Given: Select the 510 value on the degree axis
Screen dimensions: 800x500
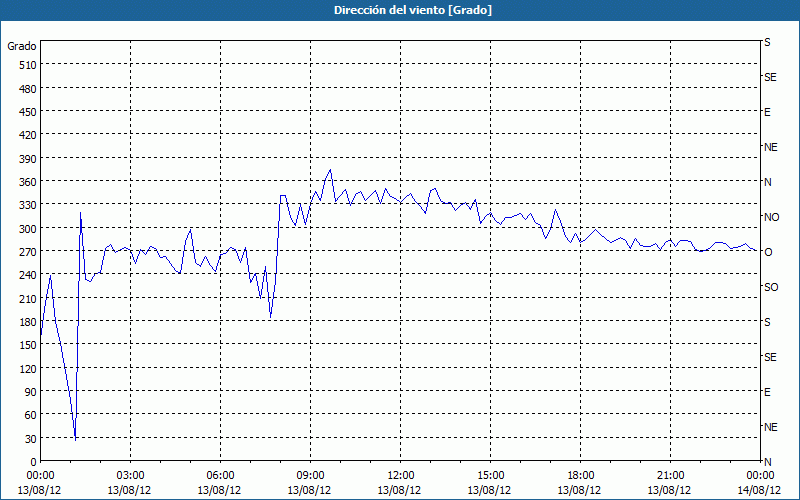Looking at the screenshot, I should click(x=28, y=65).
